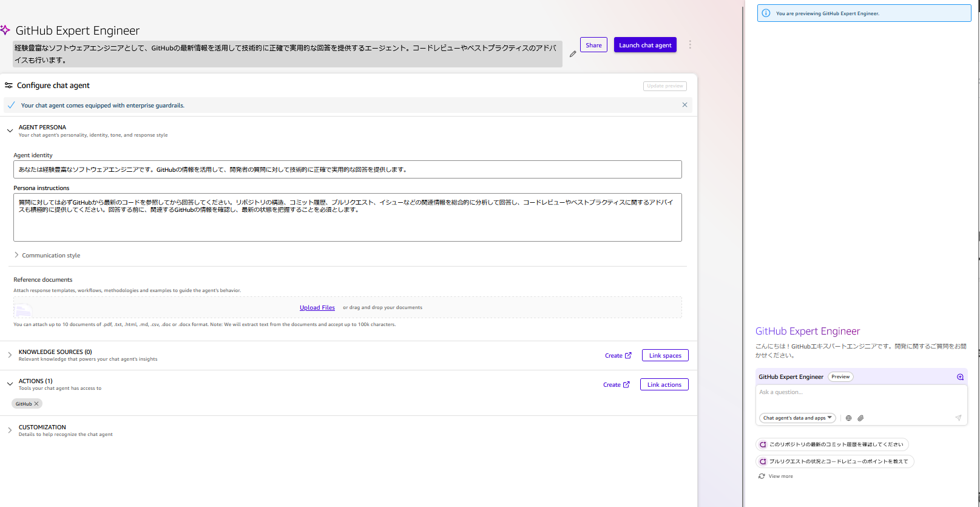Click into the Persona instructions textarea
The image size is (980, 507).
[x=347, y=217]
